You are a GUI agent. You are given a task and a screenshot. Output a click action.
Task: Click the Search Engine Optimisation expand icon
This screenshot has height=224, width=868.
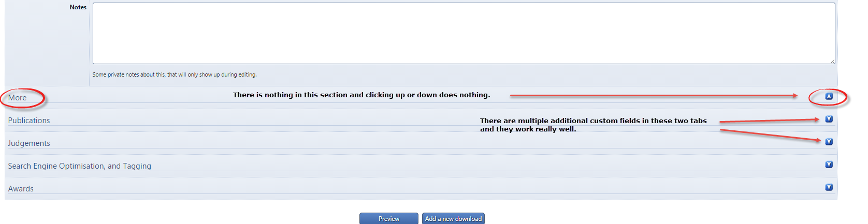point(829,165)
